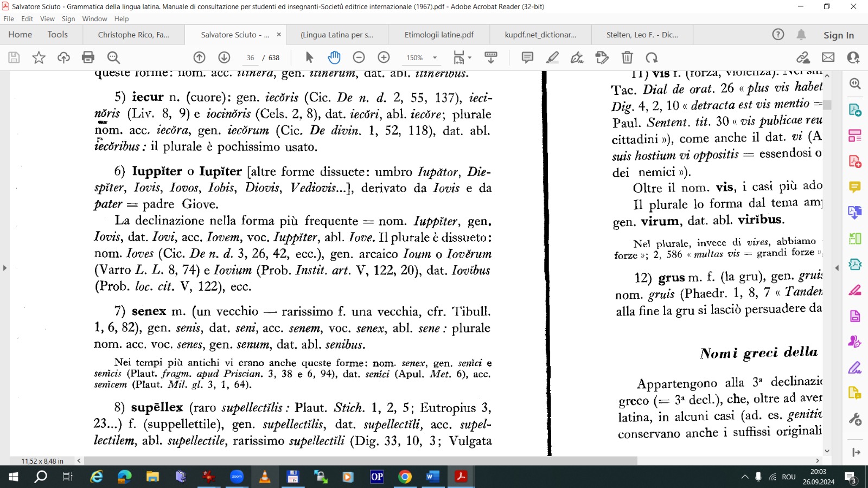Upload the file to cloud storage
Screen dimensions: 868x488
click(x=63, y=57)
